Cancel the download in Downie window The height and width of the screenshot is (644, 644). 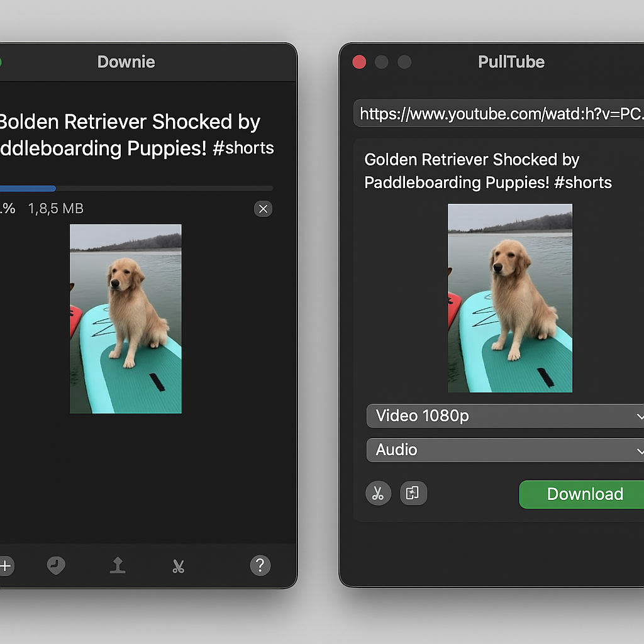pos(264,209)
